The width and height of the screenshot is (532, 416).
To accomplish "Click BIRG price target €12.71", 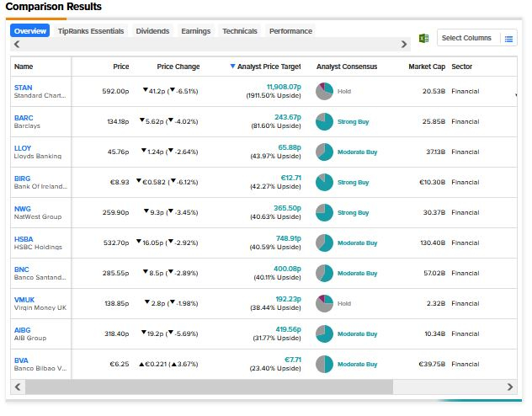I will coord(290,178).
